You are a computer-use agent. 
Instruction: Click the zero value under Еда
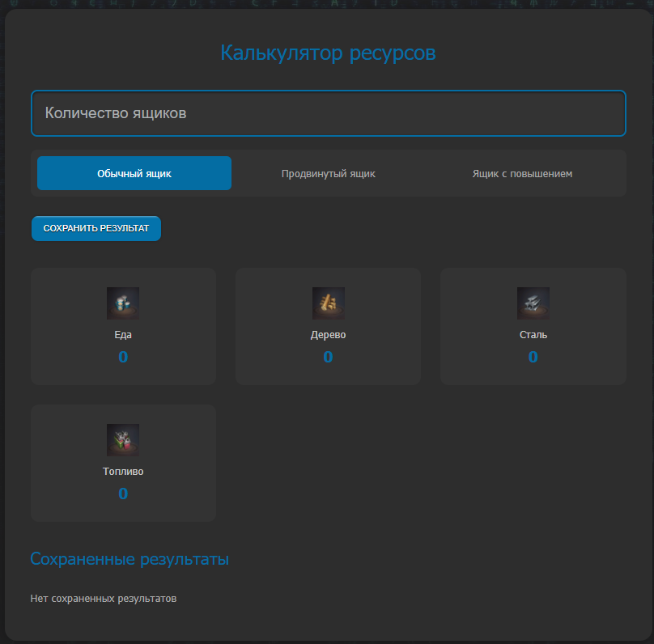[123, 356]
